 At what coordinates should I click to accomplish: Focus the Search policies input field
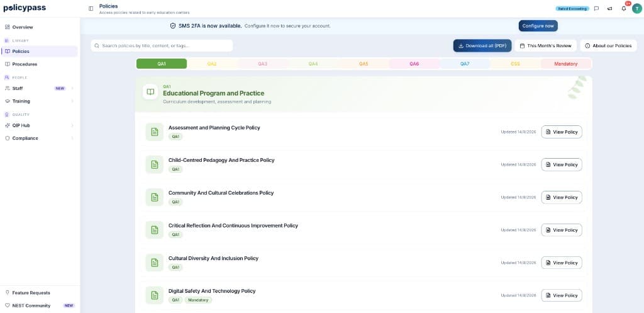pyautogui.click(x=162, y=45)
